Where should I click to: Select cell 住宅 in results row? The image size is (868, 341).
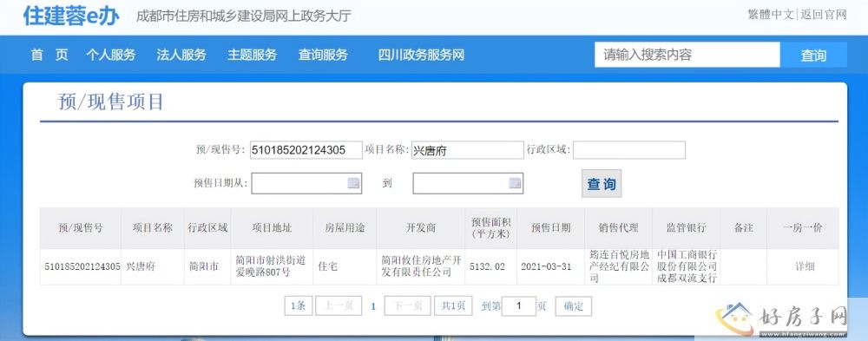tap(345, 266)
